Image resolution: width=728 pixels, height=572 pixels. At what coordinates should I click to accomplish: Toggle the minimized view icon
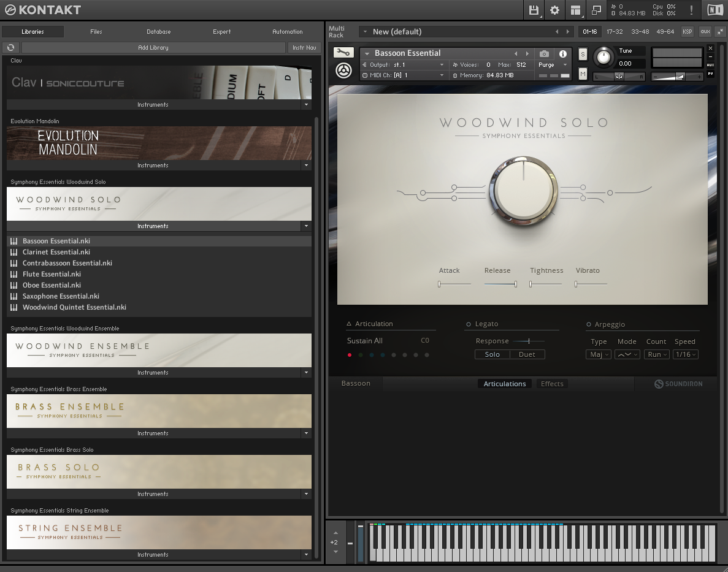point(596,10)
